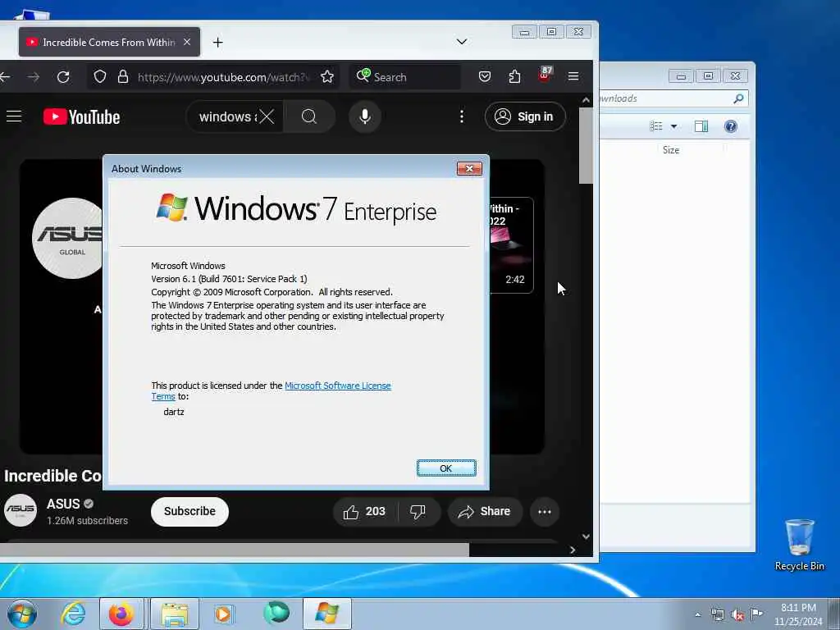Clear the YouTube search box with X
The height and width of the screenshot is (630, 840).
267,116
